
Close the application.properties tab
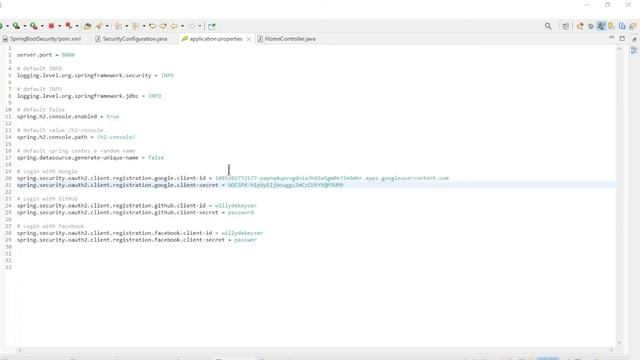click(x=249, y=39)
